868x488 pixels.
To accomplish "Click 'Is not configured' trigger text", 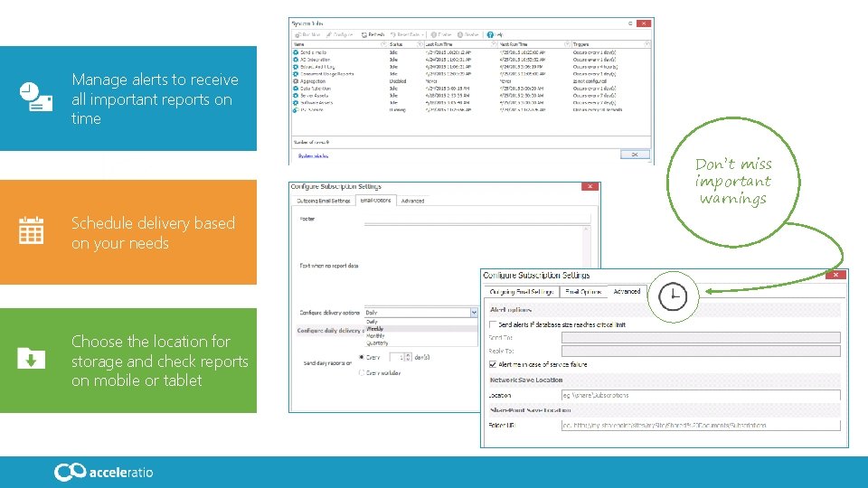I will (x=590, y=81).
